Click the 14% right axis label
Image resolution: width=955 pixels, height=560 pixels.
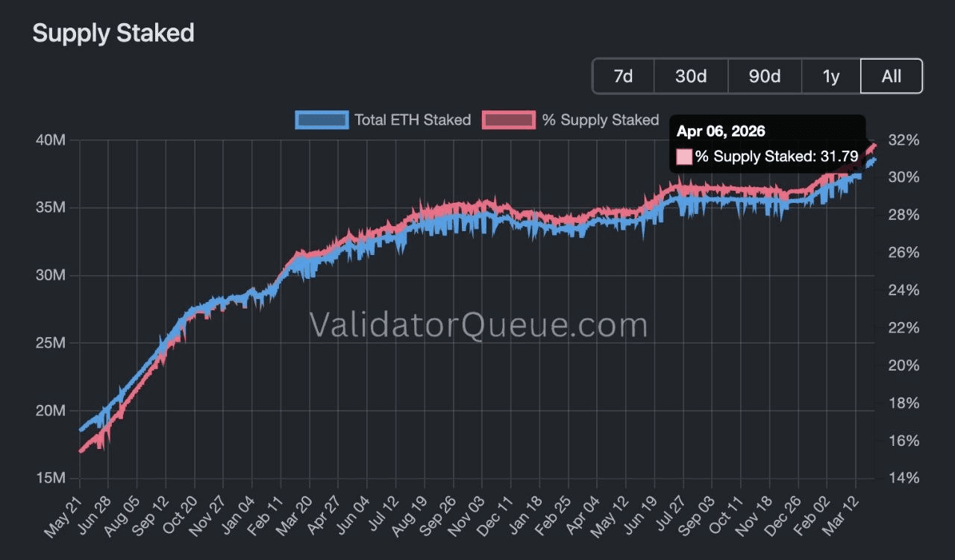click(902, 478)
